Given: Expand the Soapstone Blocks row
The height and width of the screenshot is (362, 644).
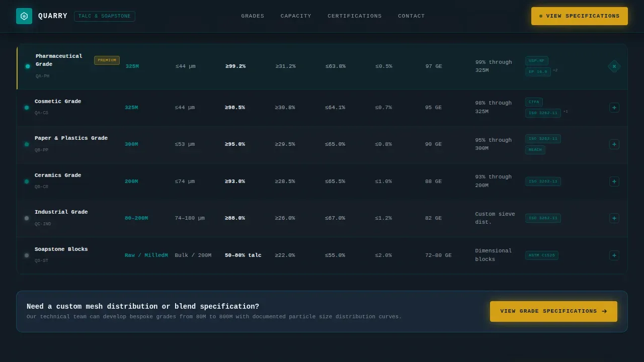Looking at the screenshot, I should [x=614, y=255].
